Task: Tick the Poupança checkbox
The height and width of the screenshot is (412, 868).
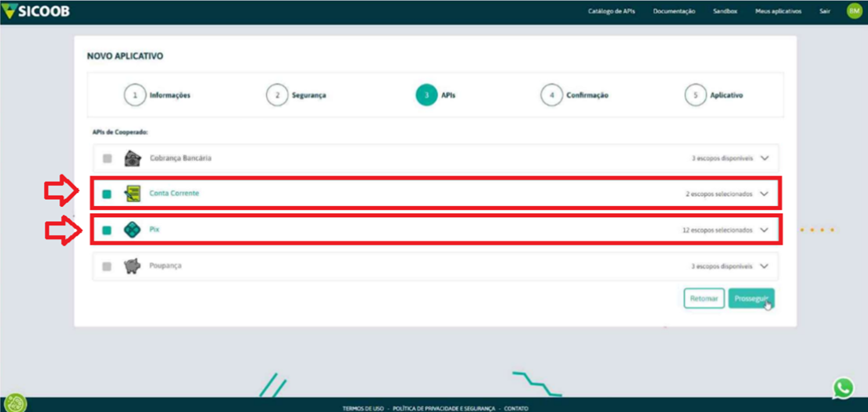Action: [x=107, y=267]
